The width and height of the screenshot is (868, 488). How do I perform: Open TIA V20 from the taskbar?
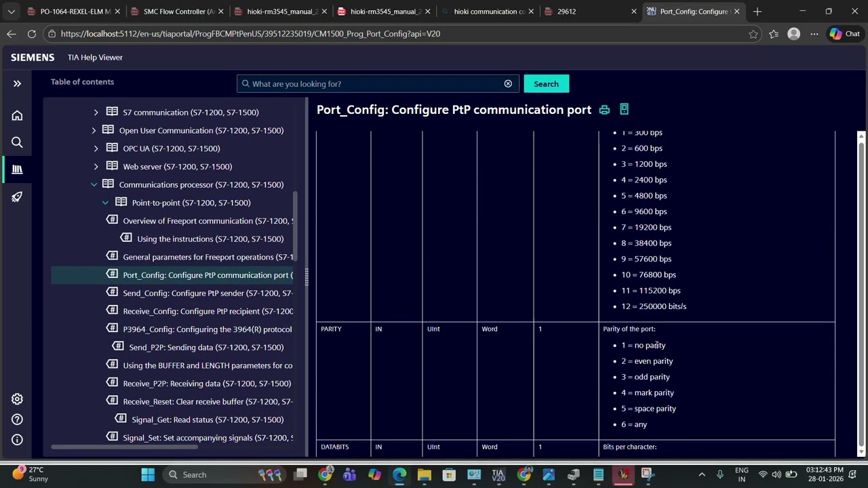point(498,474)
